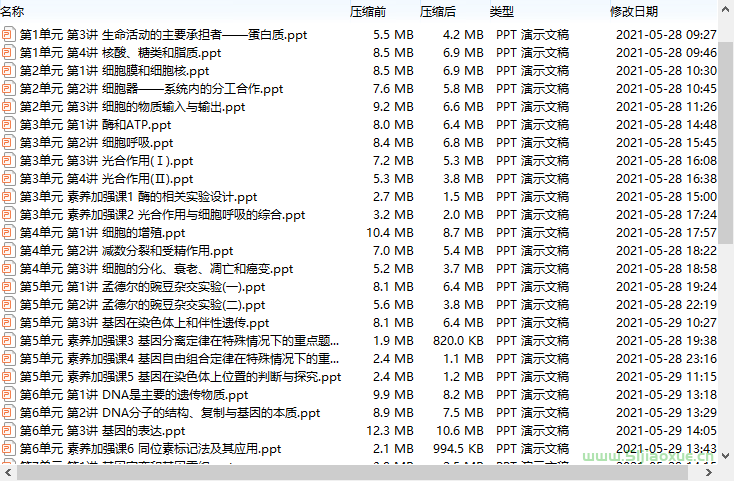Click 12.3 MB size before compression
Screen dimensions: 734x481
click(390, 431)
